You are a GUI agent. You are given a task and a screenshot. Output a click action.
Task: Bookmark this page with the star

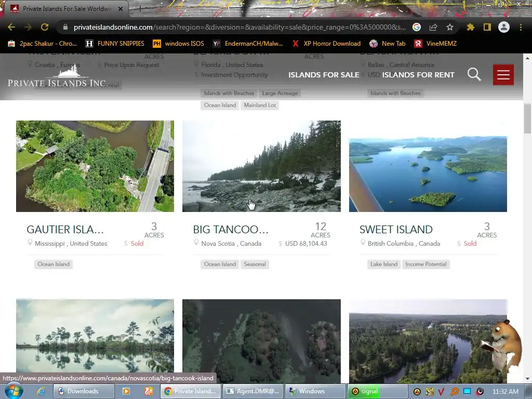pyautogui.click(x=450, y=27)
